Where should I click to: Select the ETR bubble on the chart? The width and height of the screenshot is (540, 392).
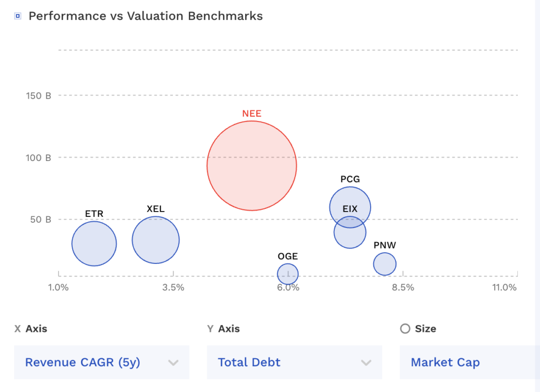coord(94,244)
